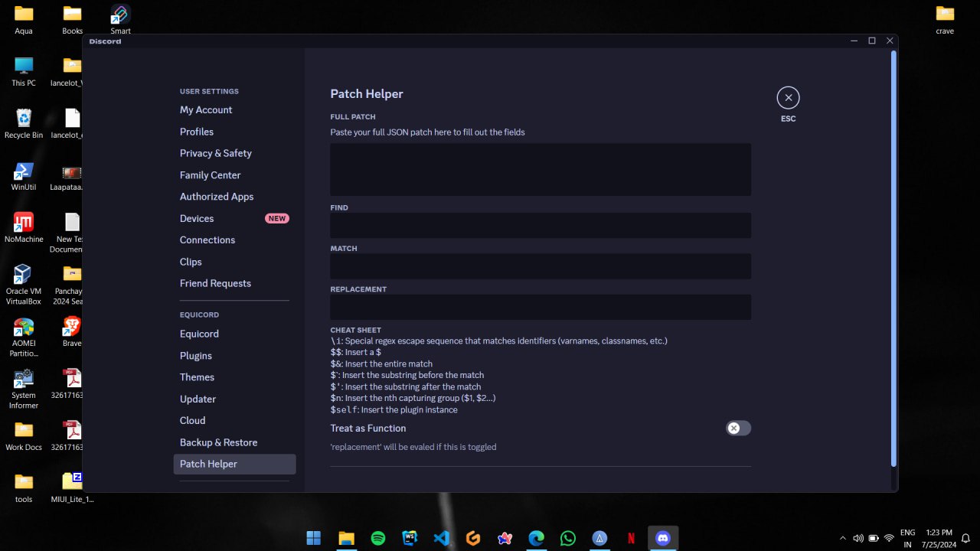Launch Microsoft Edge from the taskbar
Viewport: 980px width, 551px height.
[x=536, y=538]
